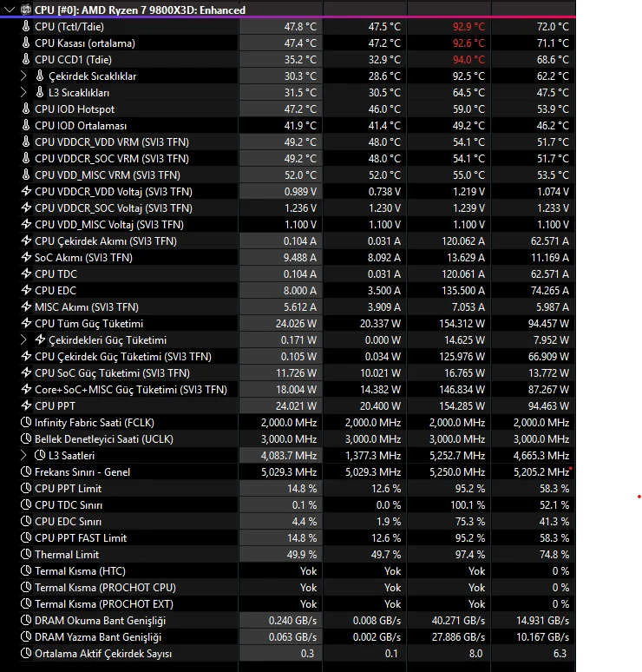This screenshot has height=672, width=642.
Task: Select Termal Kısma (PROCHOT EXT) row label
Action: 104,604
